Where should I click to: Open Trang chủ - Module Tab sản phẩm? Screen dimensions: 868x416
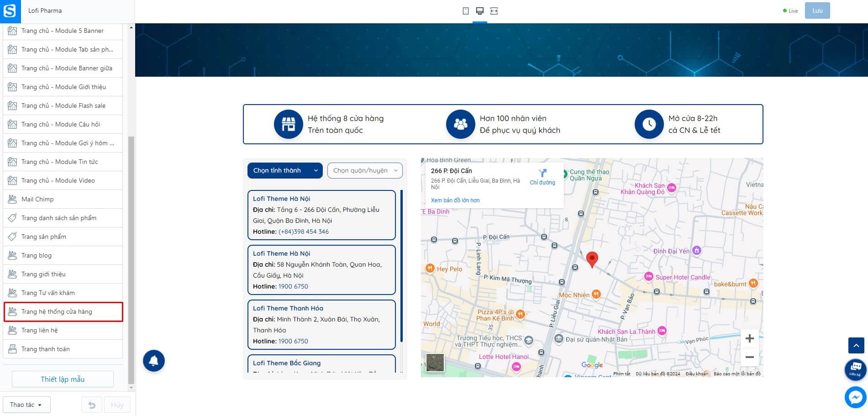(x=63, y=49)
